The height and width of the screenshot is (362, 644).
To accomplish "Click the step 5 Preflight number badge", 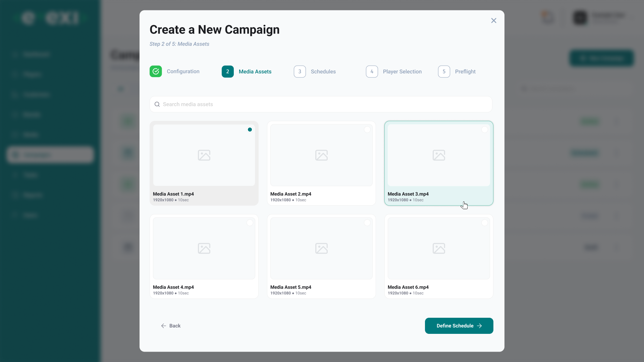I will tap(444, 71).
